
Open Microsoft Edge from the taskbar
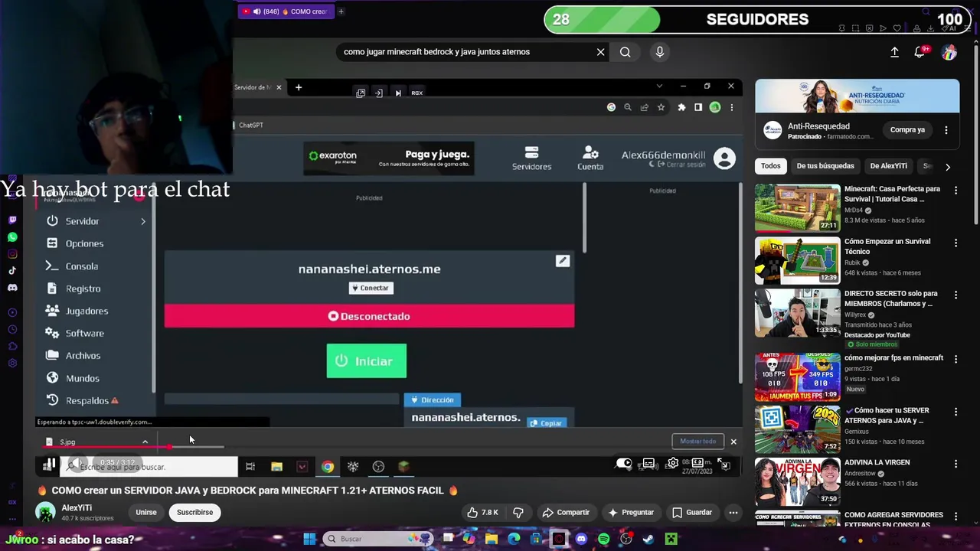pyautogui.click(x=514, y=539)
